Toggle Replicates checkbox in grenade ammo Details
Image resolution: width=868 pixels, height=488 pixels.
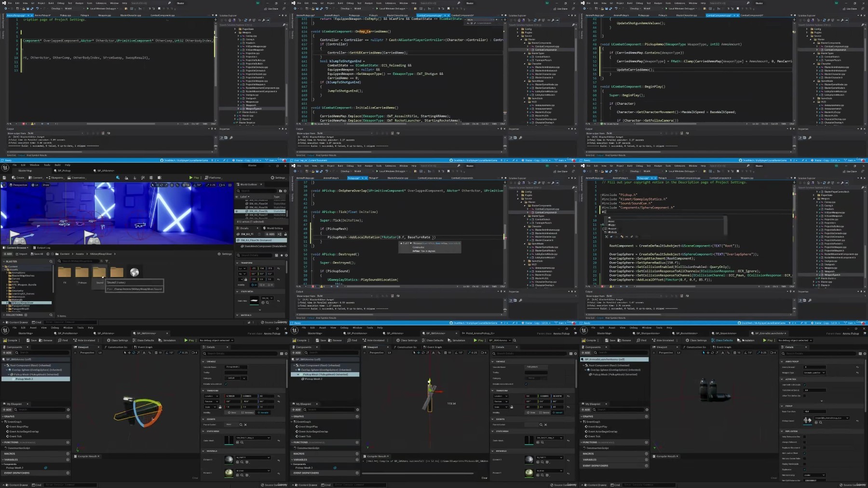pos(804,469)
